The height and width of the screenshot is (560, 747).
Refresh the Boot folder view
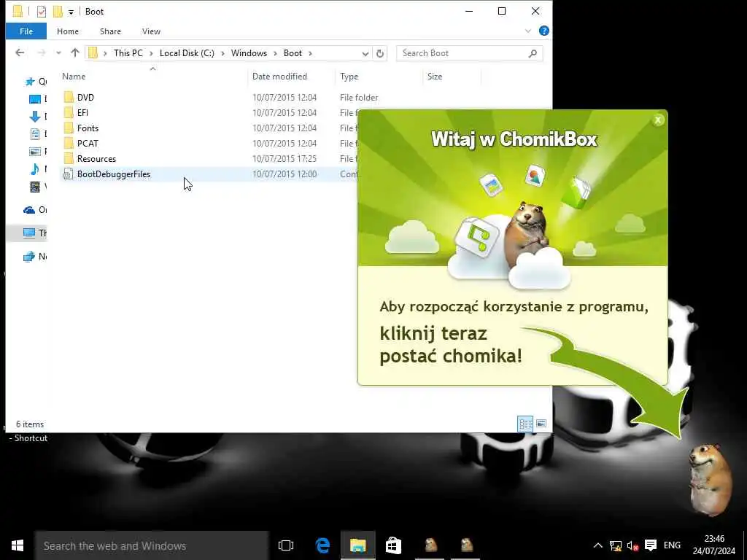click(x=379, y=53)
